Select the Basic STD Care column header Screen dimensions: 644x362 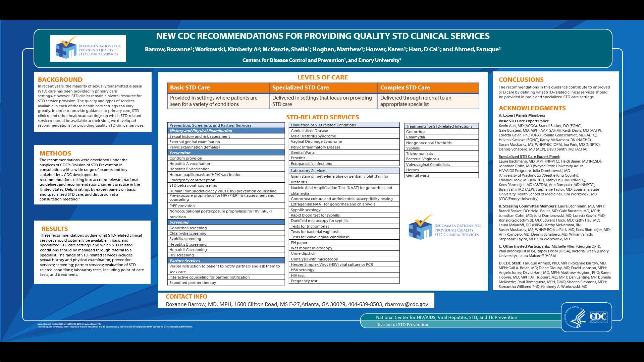(x=218, y=88)
